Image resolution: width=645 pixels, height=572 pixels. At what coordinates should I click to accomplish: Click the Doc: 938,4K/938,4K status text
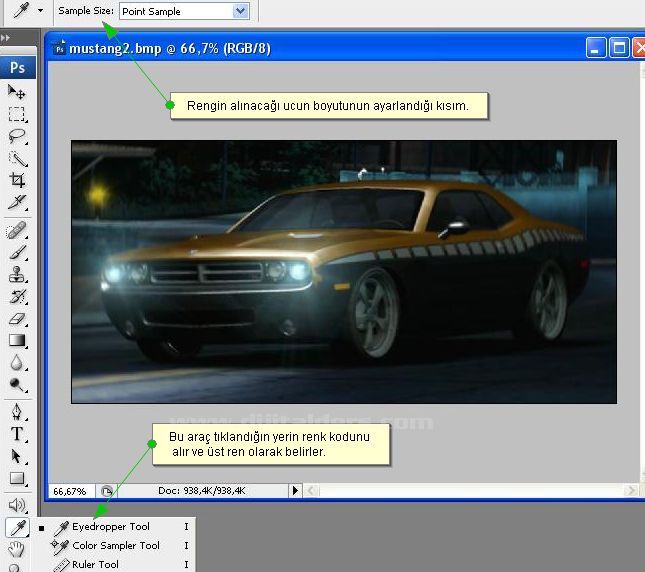click(202, 491)
